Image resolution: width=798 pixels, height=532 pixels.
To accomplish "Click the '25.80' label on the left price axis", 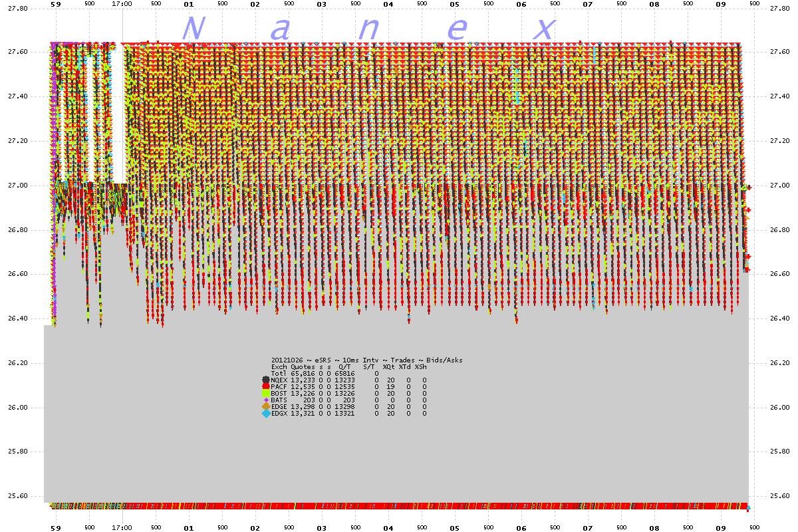I will coord(17,452).
